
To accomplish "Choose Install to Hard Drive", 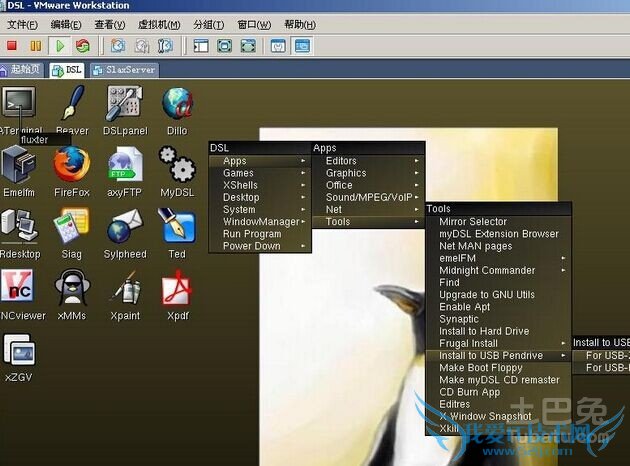I will 484,331.
